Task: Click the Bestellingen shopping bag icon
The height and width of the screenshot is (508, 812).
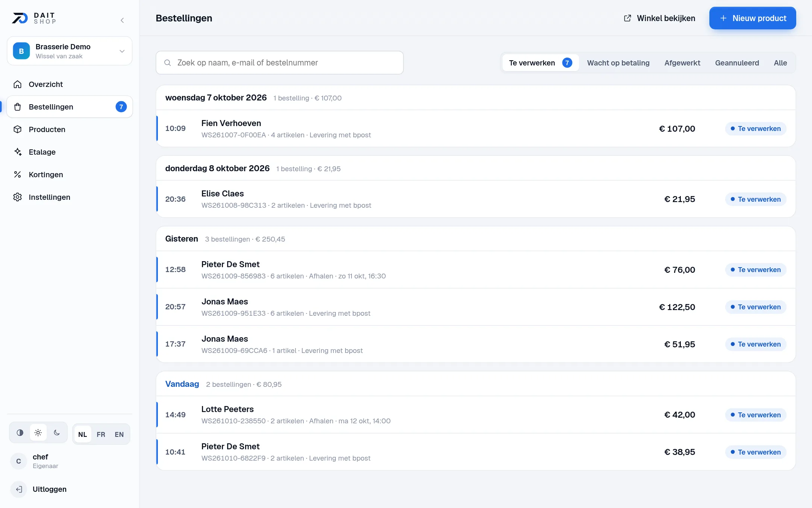Action: pyautogui.click(x=17, y=107)
